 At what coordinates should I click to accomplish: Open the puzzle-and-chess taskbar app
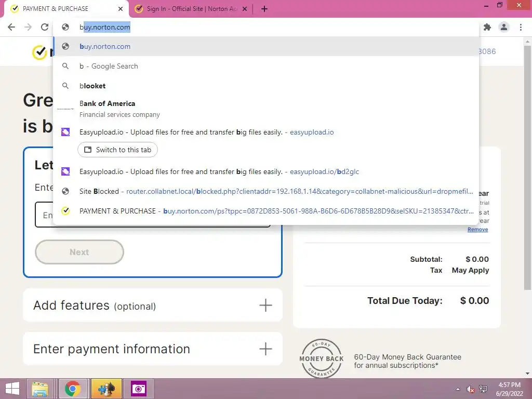[106, 389]
